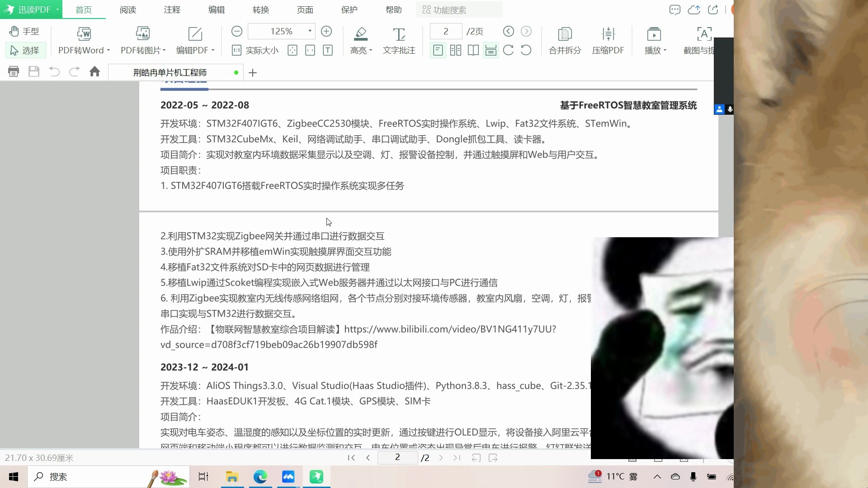Click the PDF转图片 conversion icon
Viewport: 868px width, 488px height.
pyautogui.click(x=143, y=33)
